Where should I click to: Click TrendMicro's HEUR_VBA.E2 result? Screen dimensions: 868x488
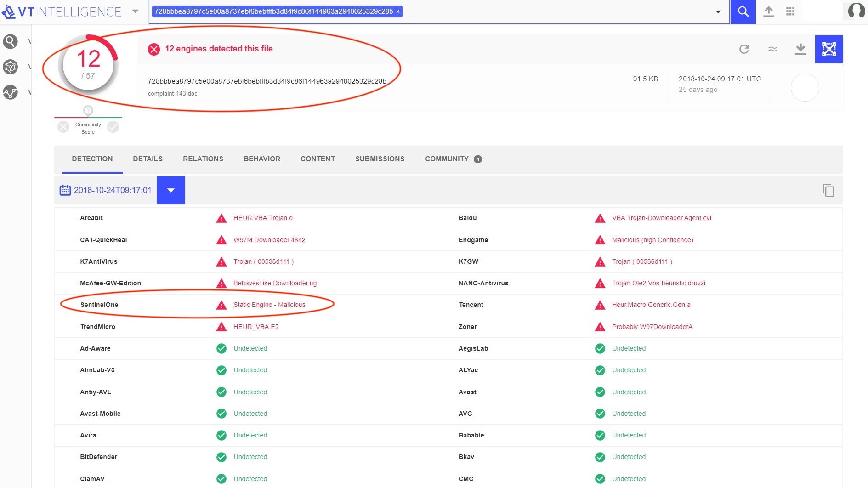coord(256,327)
